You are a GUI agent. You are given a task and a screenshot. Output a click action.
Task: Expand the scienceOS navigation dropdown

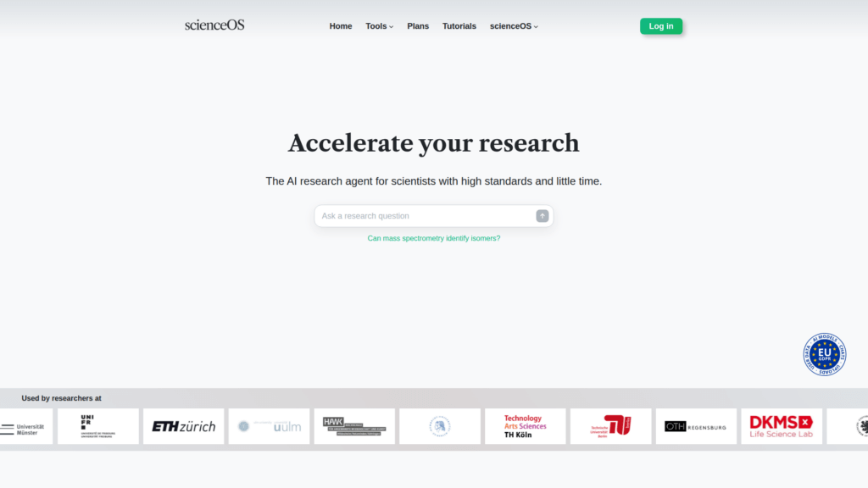514,26
